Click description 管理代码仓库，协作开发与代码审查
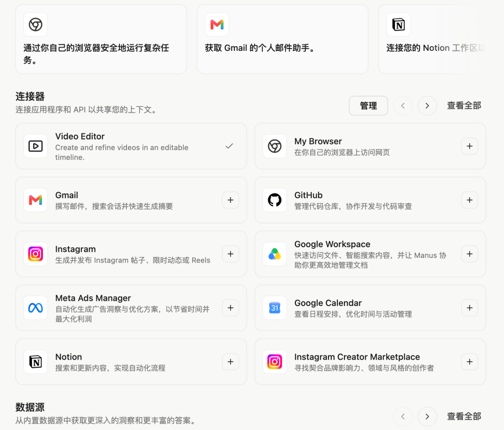Screen dimensions: 504x430 (353, 206)
